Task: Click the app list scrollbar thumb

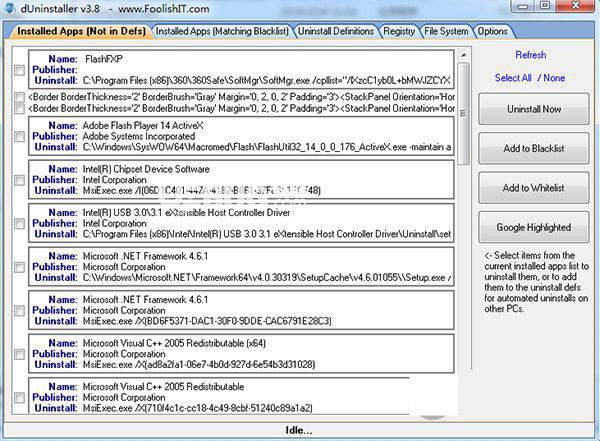Action: pyautogui.click(x=464, y=114)
